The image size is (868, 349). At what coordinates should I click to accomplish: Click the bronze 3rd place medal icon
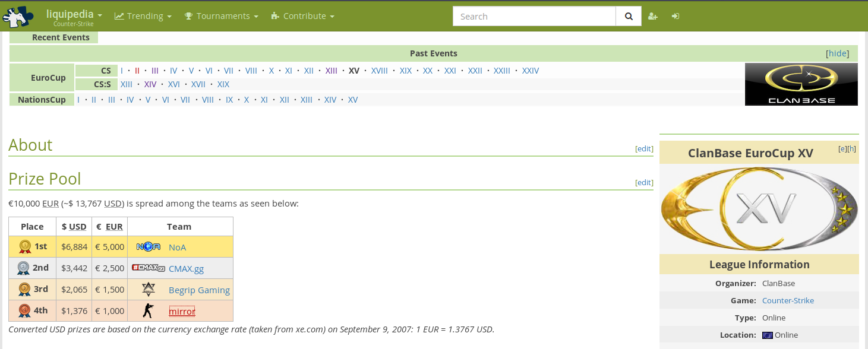pyautogui.click(x=24, y=290)
